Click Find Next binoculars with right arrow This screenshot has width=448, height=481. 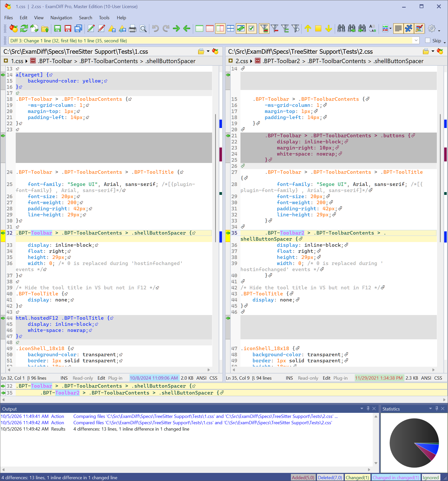click(352, 28)
